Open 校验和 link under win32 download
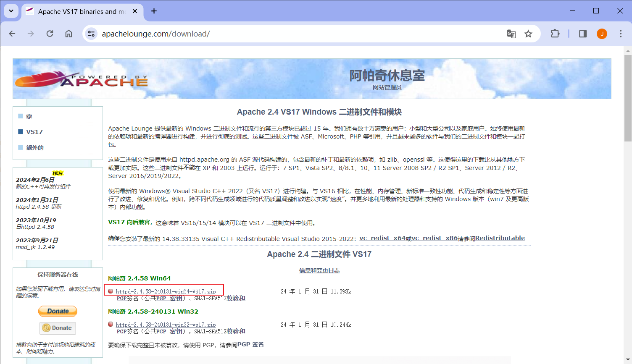The width and height of the screenshot is (632, 364). click(x=236, y=331)
